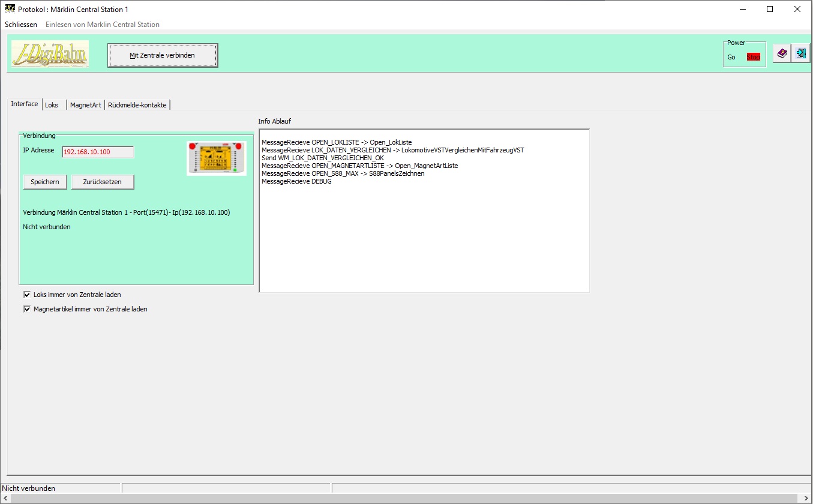Screen dimensions: 813x504
Task: Click the exit door icon
Action: coord(800,53)
